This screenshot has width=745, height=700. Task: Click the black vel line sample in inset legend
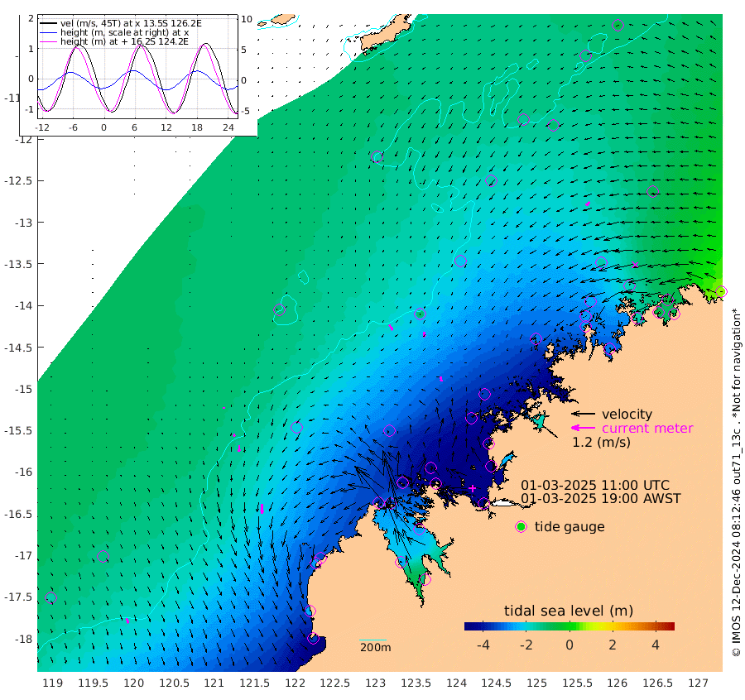49,23
